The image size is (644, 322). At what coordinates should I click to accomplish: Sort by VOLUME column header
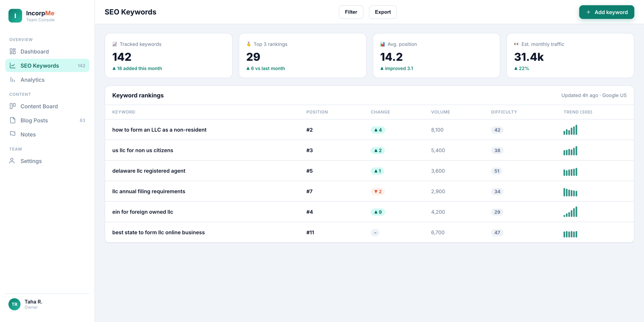click(440, 112)
